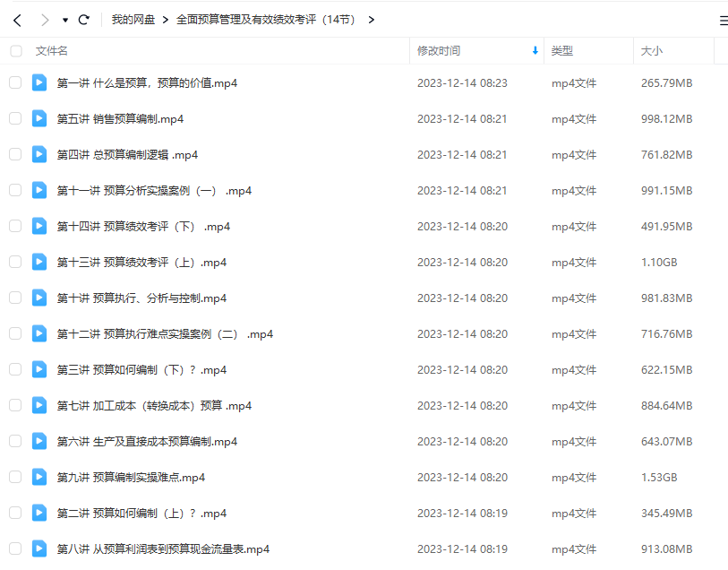Check box for 第十一讲 预算分析实操案例

tap(15, 190)
